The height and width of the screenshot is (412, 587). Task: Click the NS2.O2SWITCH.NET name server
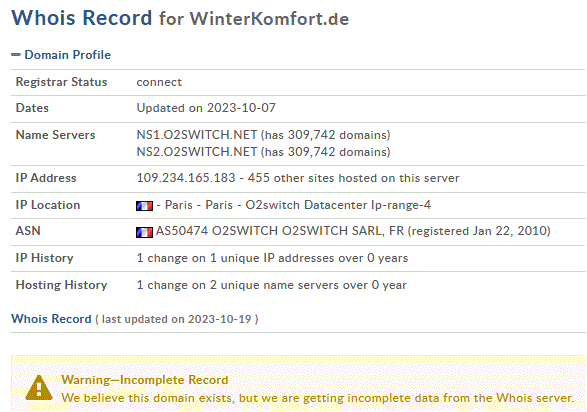click(197, 152)
